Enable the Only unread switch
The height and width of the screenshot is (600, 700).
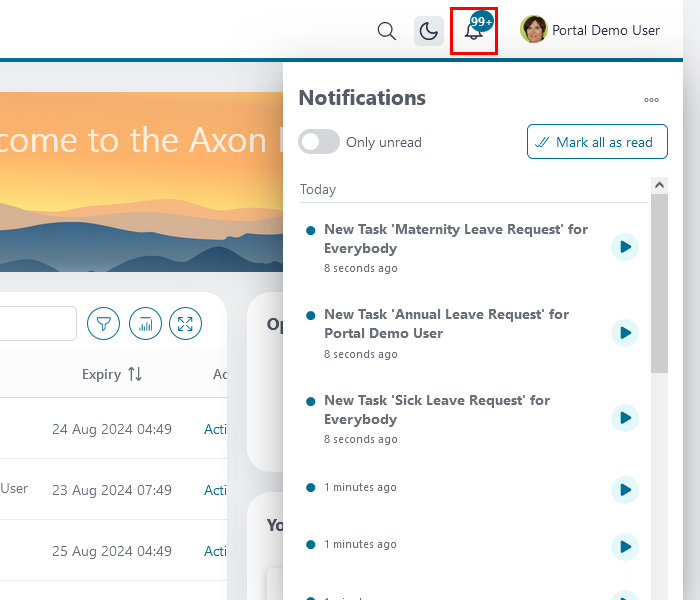319,142
